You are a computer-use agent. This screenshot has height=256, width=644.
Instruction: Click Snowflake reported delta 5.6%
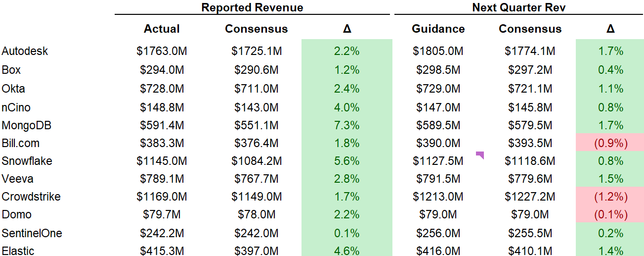click(347, 161)
